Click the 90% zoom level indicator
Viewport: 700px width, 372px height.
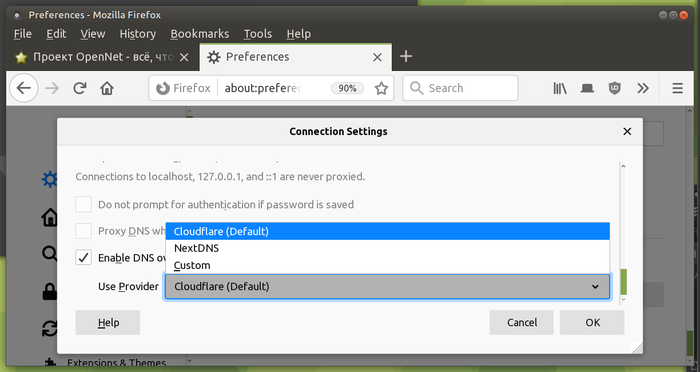click(x=347, y=88)
